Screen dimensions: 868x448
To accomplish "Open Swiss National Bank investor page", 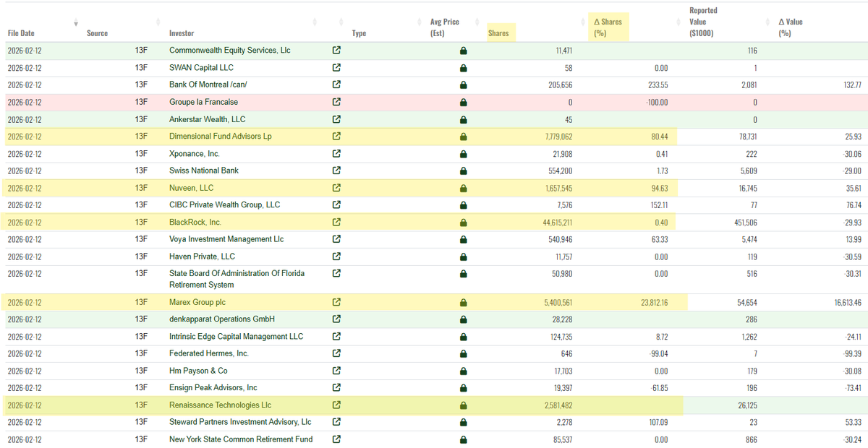I will coord(204,171).
